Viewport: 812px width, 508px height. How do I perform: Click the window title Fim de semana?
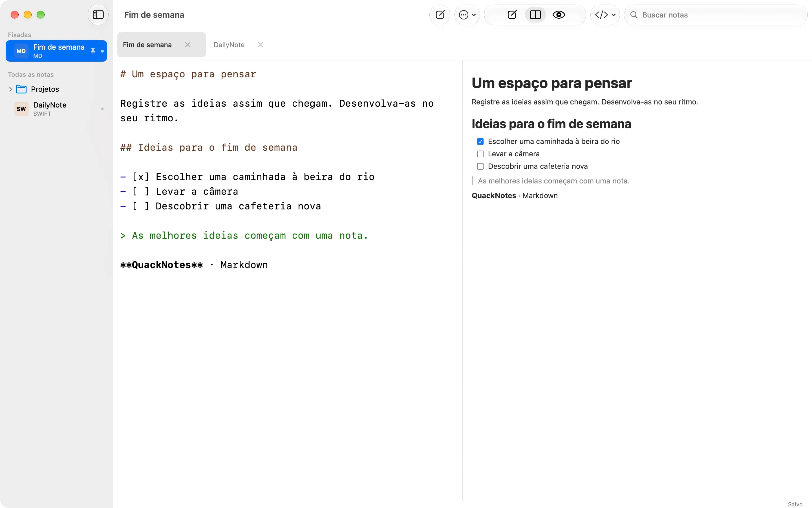click(154, 15)
